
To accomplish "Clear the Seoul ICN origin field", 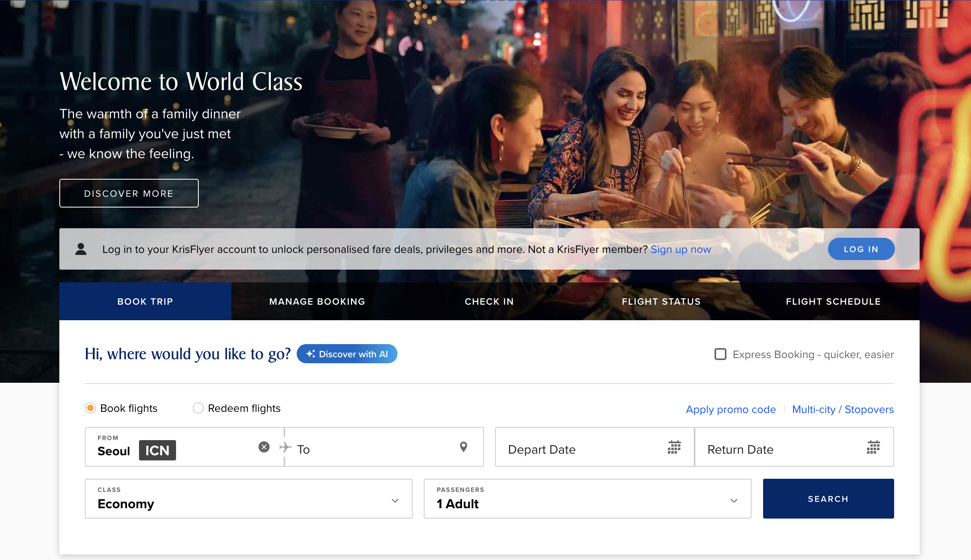I will point(264,447).
